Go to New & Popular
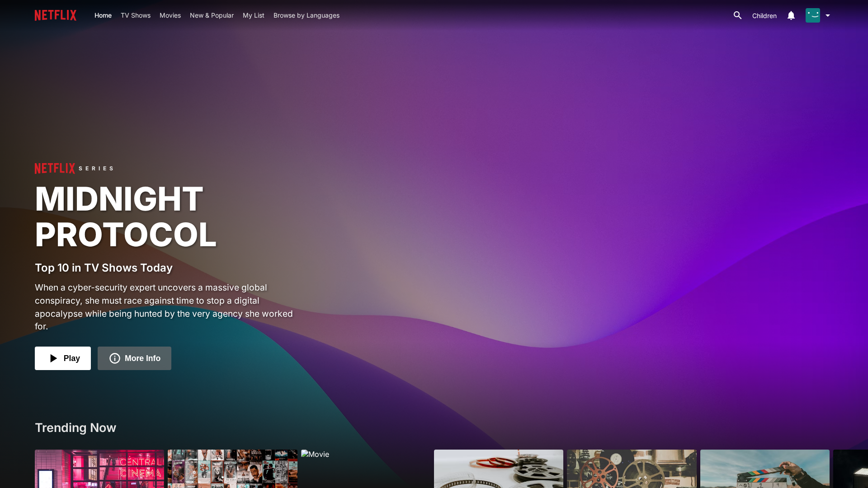The image size is (868, 488). [x=212, y=15]
